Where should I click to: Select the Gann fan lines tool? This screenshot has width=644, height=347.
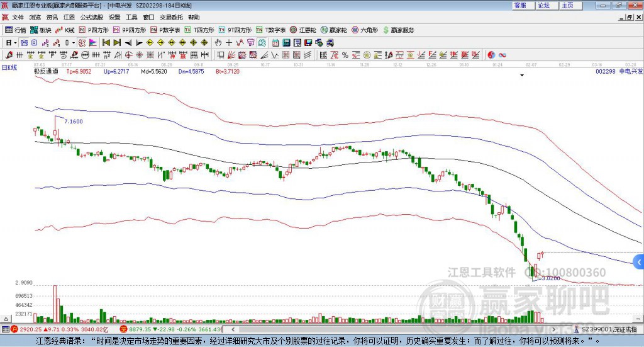click(231, 55)
